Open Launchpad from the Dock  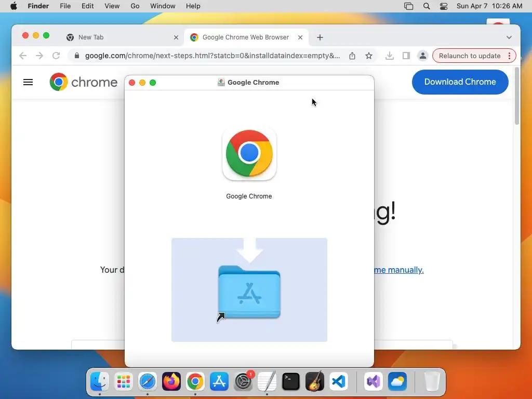coord(124,381)
